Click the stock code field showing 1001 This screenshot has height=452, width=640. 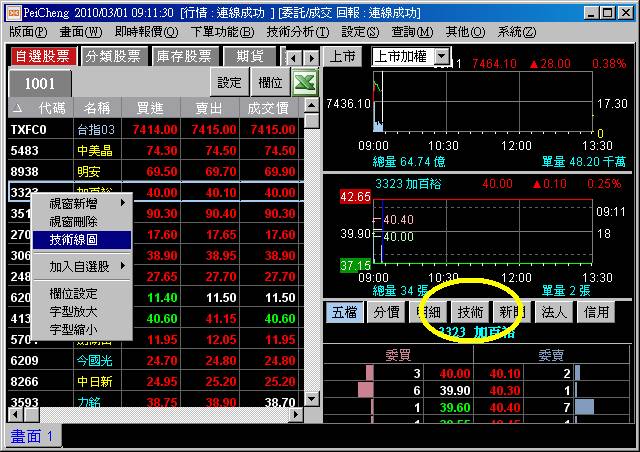[40, 83]
